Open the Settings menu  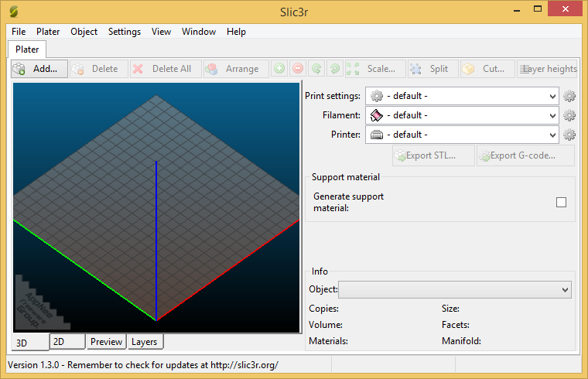tap(125, 32)
